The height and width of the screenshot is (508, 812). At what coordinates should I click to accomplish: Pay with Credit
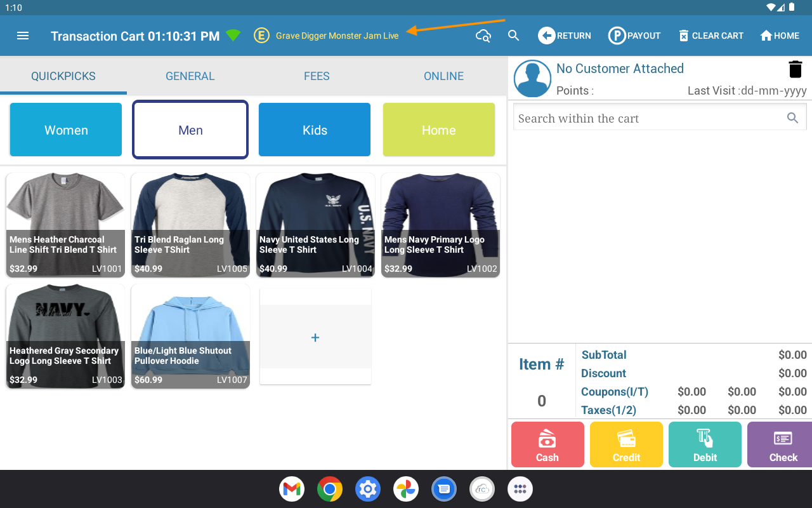point(626,444)
